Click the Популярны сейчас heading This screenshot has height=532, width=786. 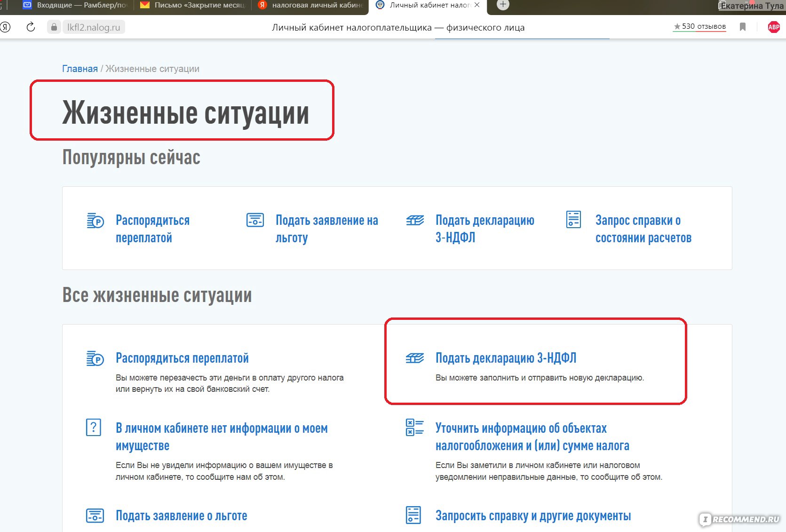(x=131, y=158)
